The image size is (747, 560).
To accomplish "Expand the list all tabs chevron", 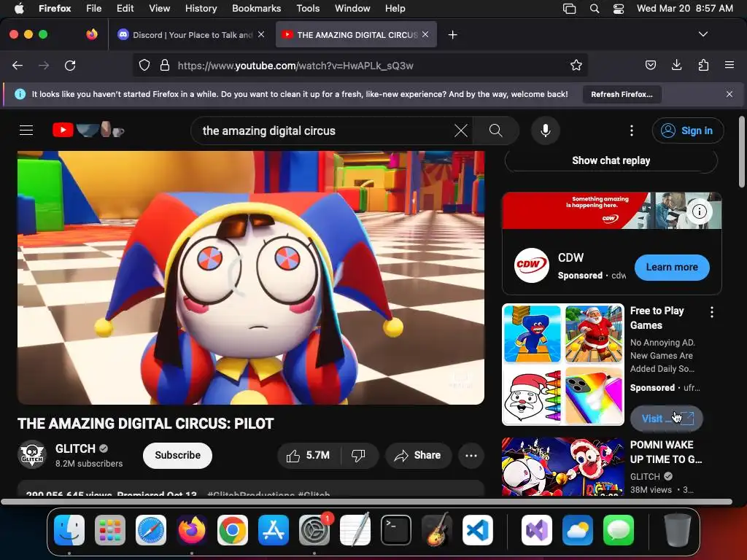I will 703,34.
